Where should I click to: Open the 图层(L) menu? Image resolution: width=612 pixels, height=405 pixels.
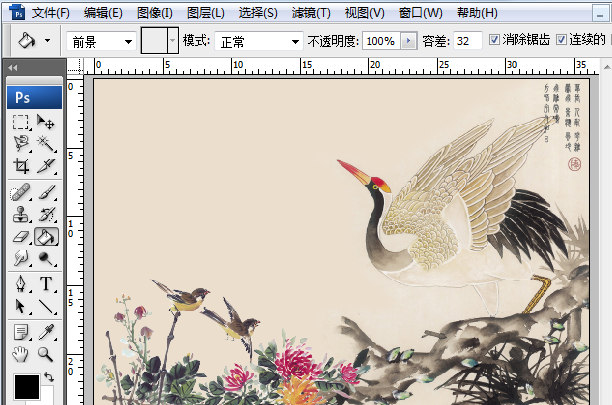206,13
